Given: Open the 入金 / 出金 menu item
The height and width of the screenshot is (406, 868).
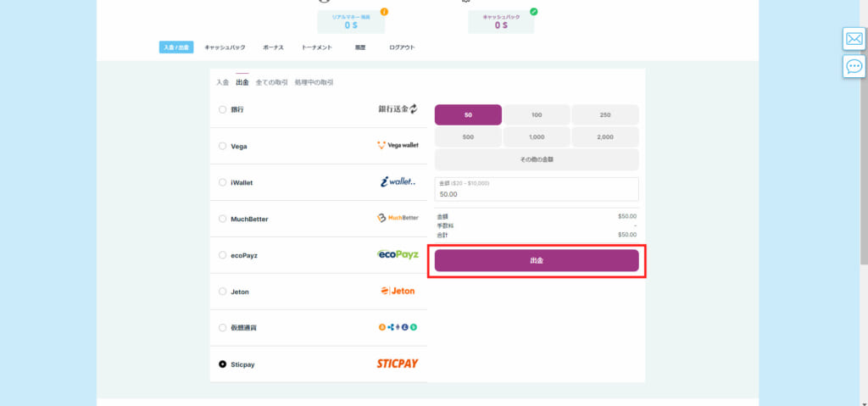Looking at the screenshot, I should (176, 47).
